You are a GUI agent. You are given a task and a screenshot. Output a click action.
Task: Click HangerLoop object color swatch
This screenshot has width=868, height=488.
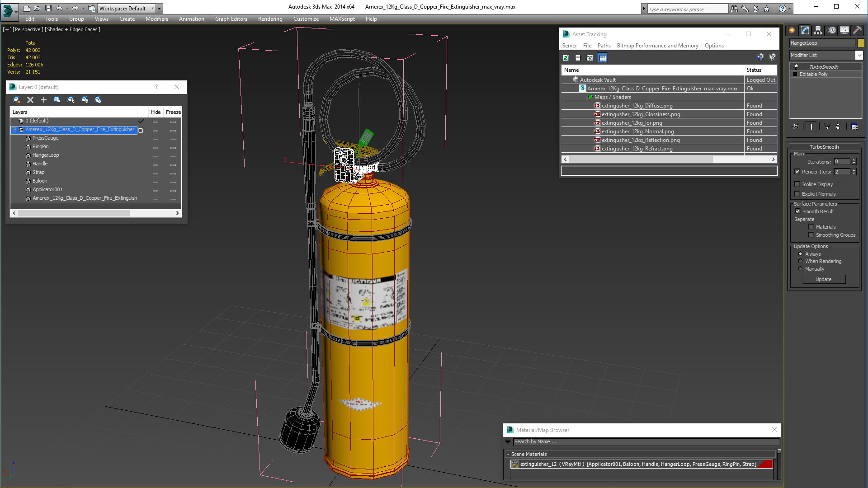point(861,43)
